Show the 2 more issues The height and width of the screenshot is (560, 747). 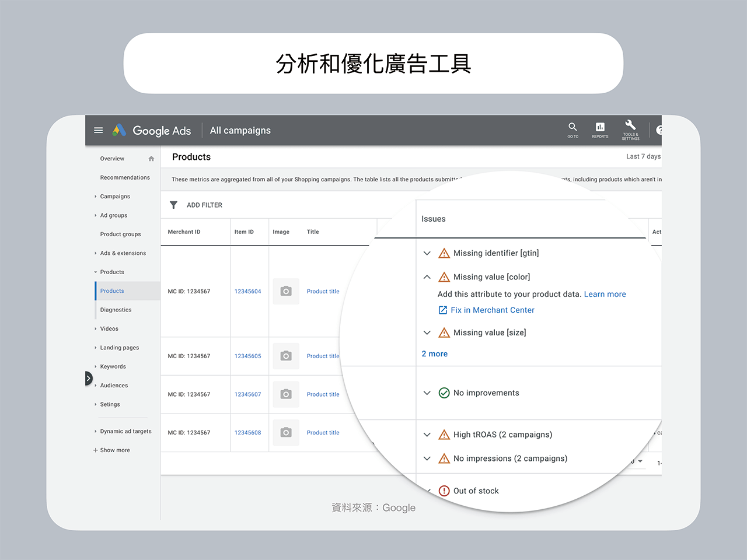tap(435, 354)
